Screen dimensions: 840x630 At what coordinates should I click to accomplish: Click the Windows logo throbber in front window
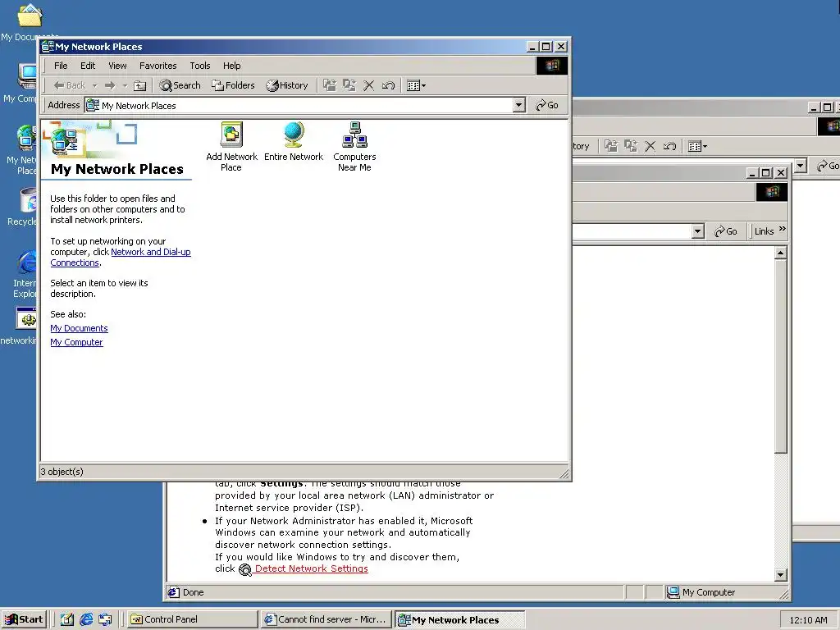tap(552, 66)
